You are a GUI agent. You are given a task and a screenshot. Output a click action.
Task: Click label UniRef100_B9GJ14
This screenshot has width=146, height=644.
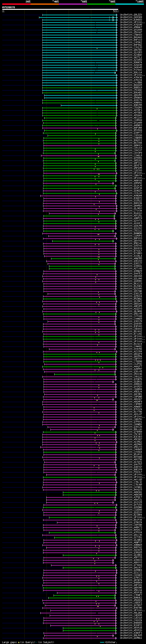coord(131,72)
